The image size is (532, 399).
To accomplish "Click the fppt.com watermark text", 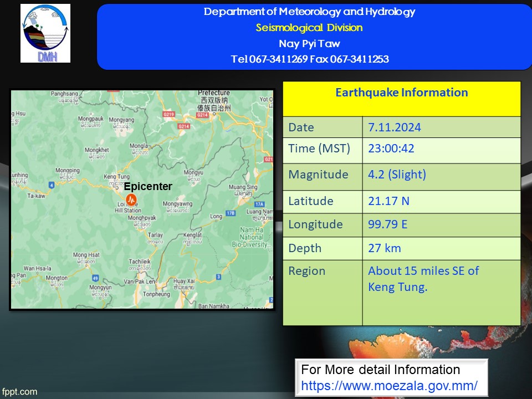I will click(20, 392).
